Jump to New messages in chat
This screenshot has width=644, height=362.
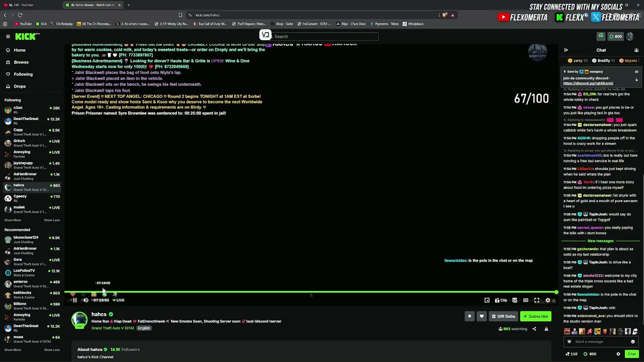coord(601,241)
